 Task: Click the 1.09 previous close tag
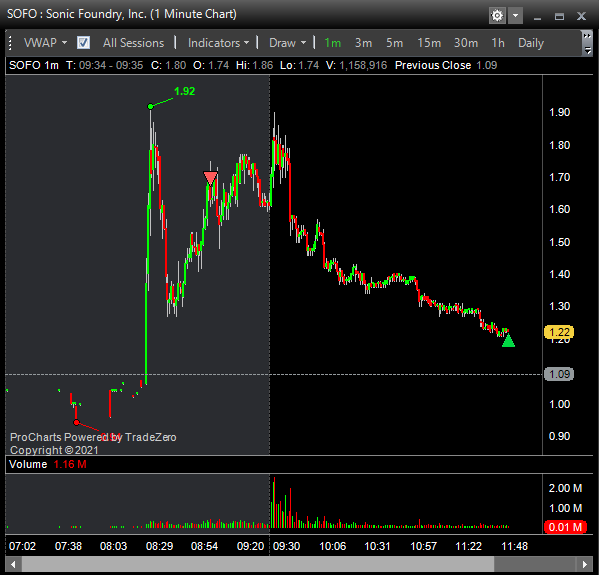pos(559,374)
